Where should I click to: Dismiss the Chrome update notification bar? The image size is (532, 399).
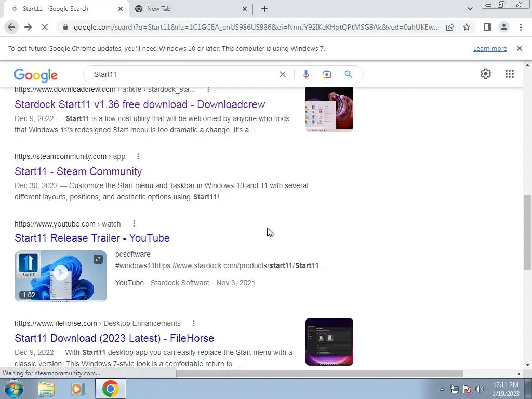pos(519,48)
